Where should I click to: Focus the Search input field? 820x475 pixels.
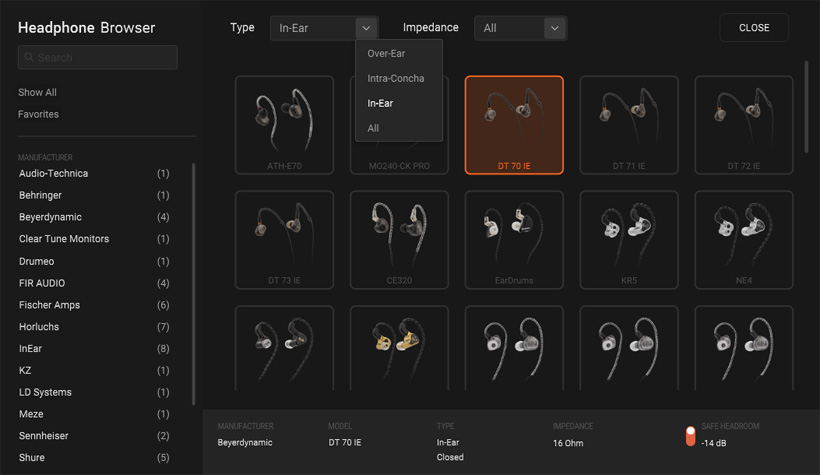coord(98,57)
